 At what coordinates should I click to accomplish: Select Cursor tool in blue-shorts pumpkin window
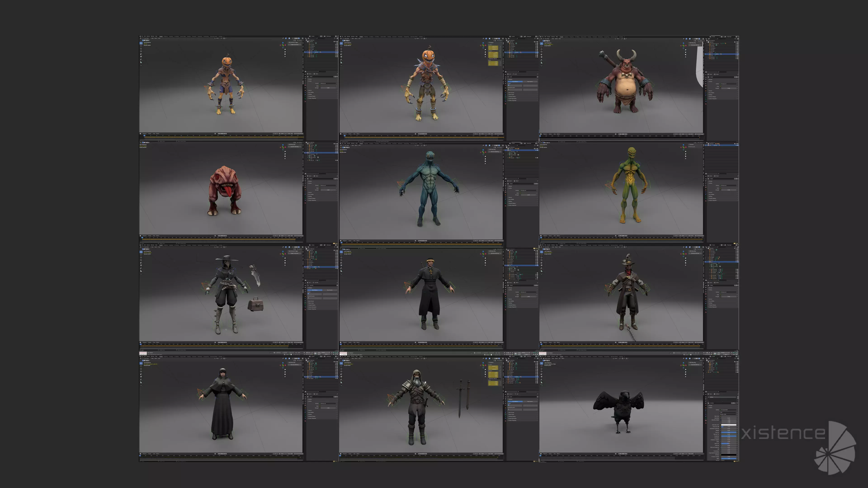tap(141, 46)
